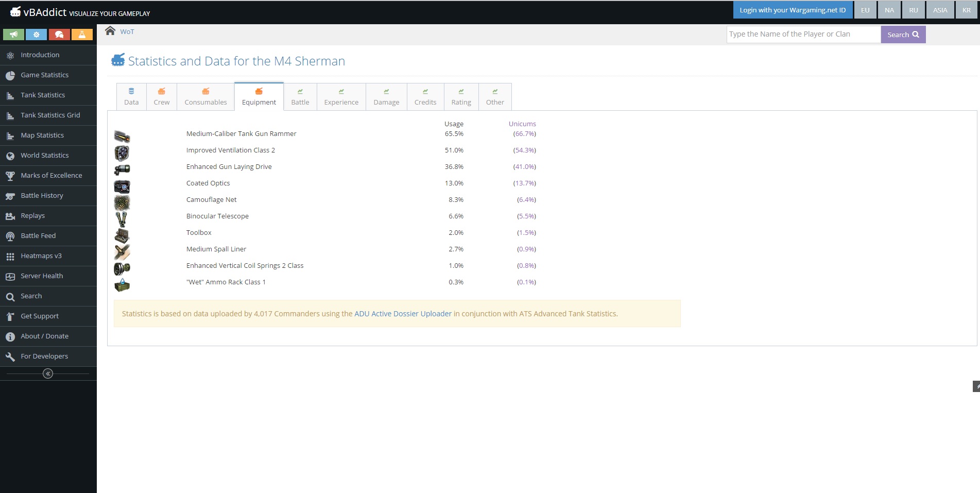980x493 pixels.
Task: Switch to the Consumables tab
Action: [205, 97]
